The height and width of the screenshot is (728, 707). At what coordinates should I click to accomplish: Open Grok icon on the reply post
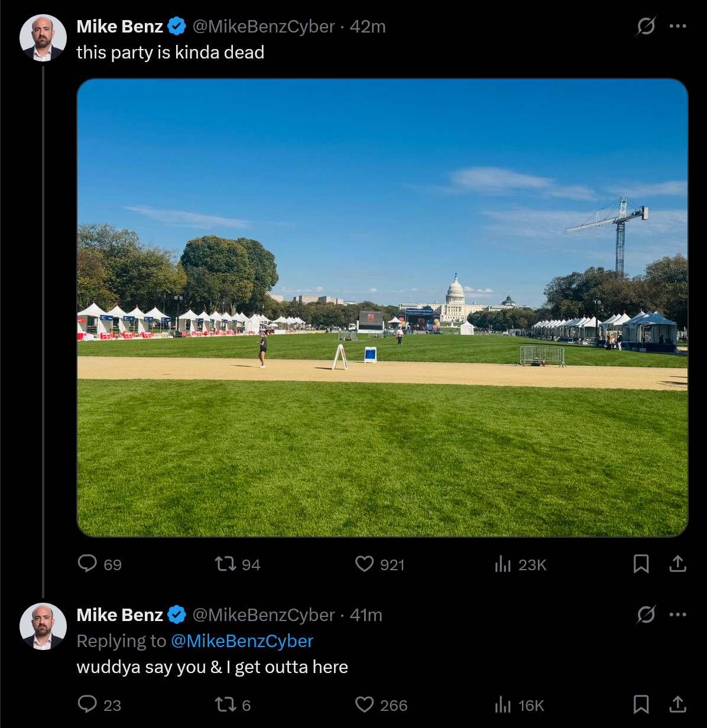click(x=646, y=615)
